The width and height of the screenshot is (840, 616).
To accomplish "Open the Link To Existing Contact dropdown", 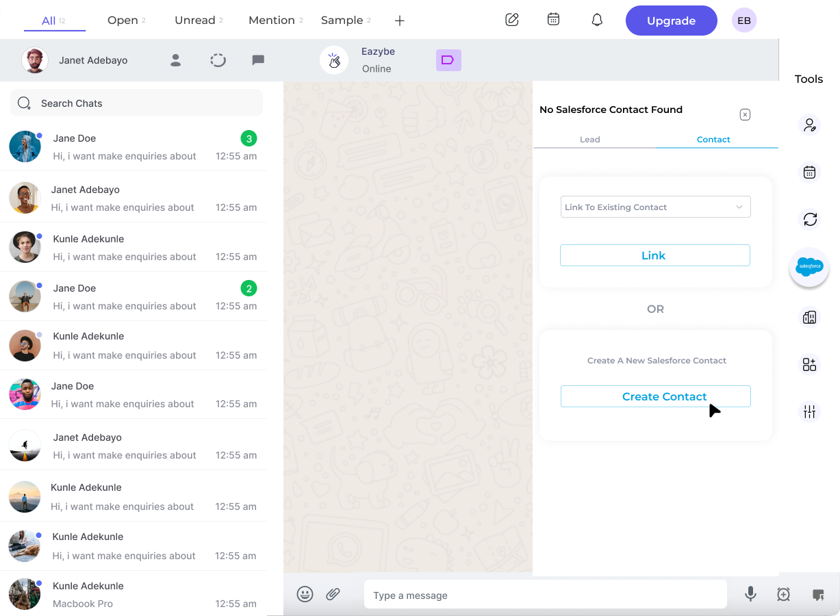I will pos(655,207).
